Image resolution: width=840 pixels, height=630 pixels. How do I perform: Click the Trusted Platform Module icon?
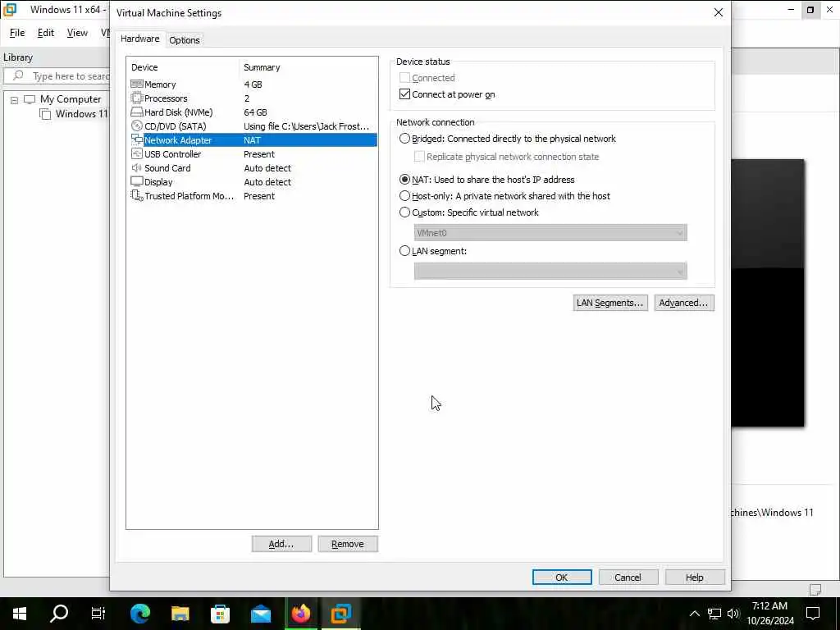point(137,195)
